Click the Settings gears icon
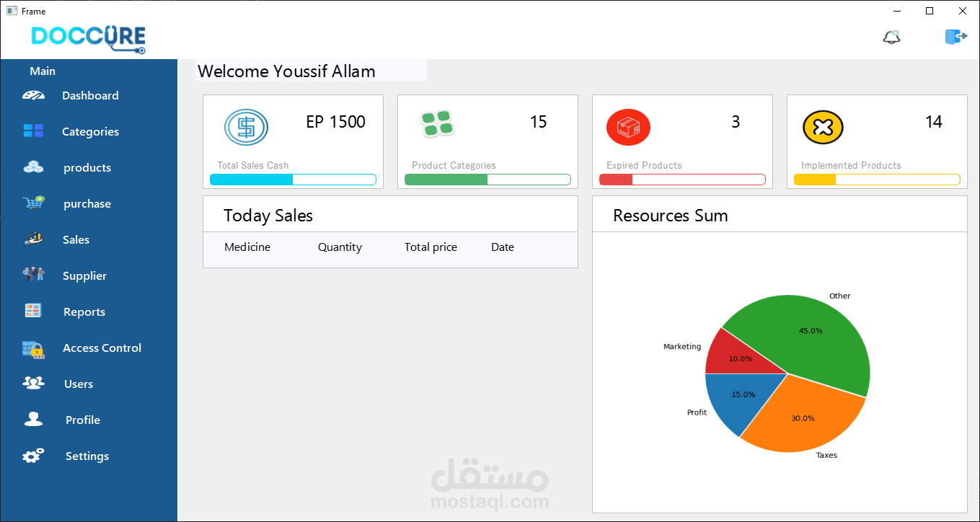The height and width of the screenshot is (522, 980). (x=33, y=456)
